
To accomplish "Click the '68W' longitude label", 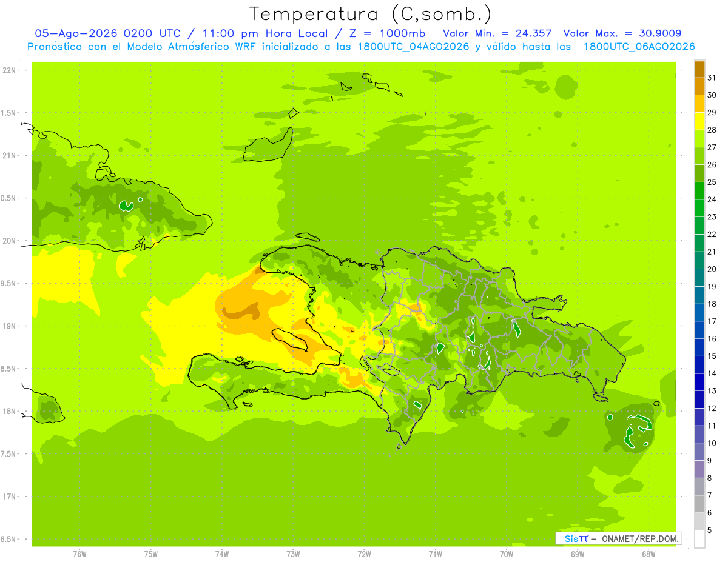I will tap(648, 554).
